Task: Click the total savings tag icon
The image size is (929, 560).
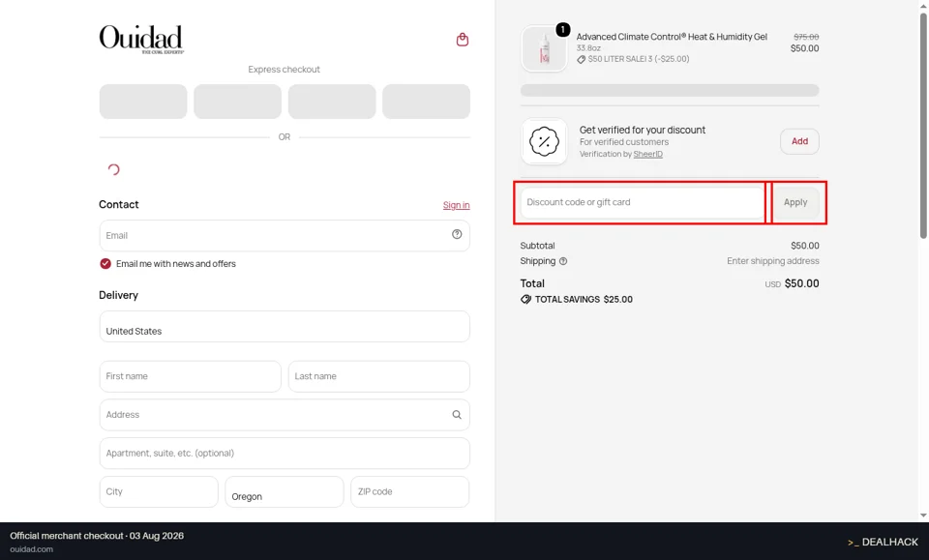Action: click(x=525, y=300)
